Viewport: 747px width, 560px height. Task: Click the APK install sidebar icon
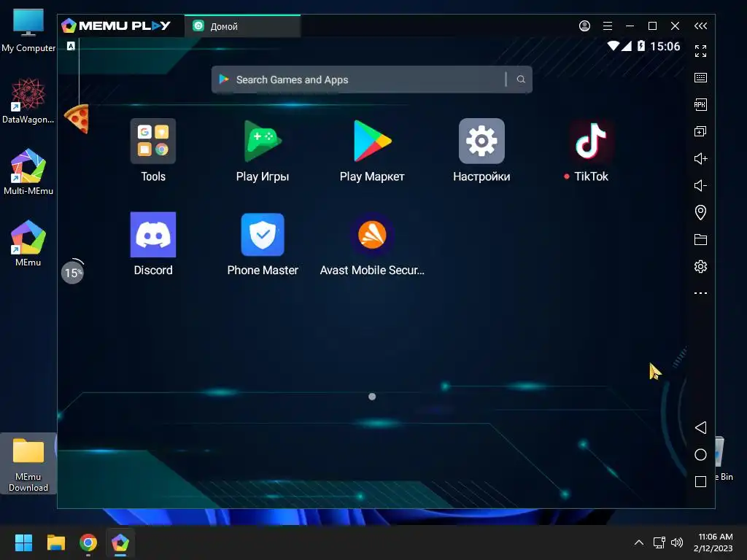tap(700, 105)
